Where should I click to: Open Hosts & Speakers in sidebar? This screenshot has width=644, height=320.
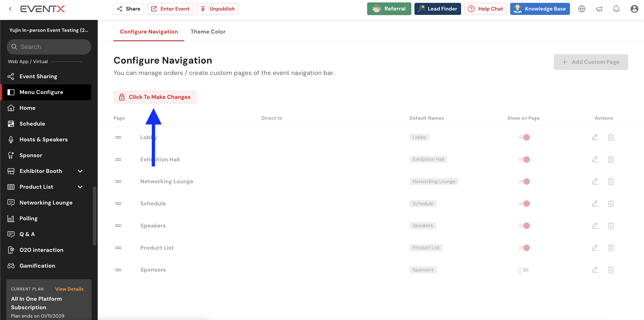point(44,139)
